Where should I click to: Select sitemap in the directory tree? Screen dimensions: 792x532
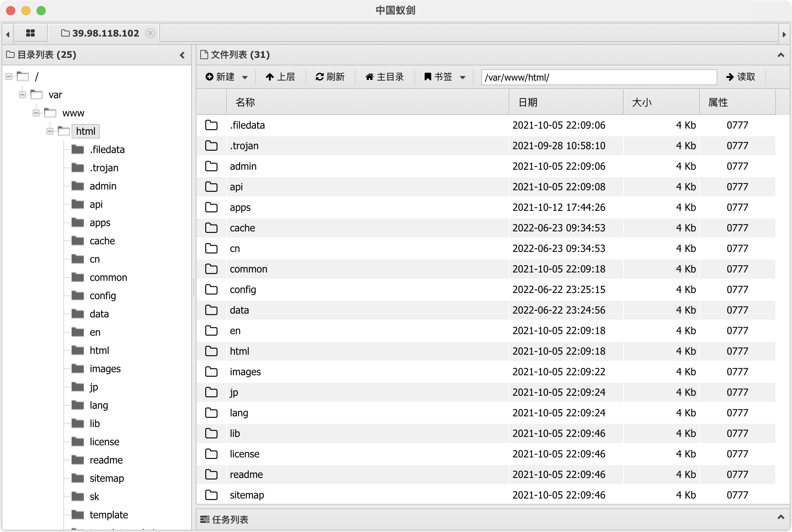coord(107,478)
